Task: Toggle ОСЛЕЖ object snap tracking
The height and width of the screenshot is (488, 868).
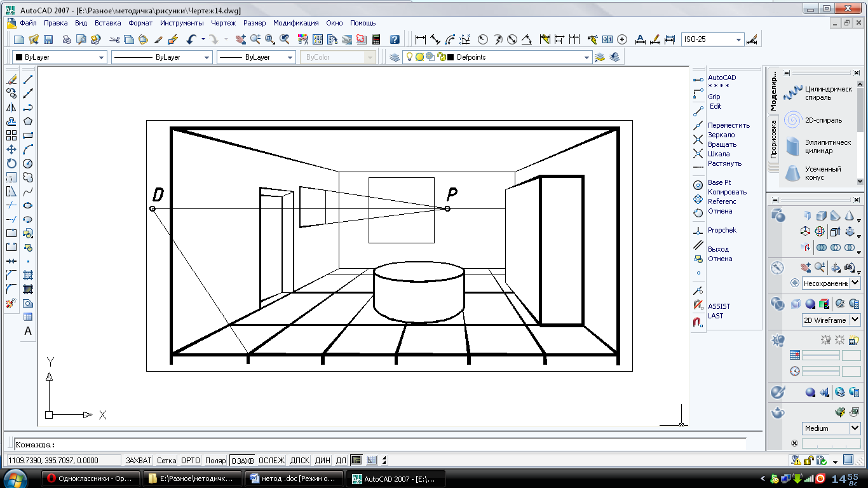Action: pos(272,461)
